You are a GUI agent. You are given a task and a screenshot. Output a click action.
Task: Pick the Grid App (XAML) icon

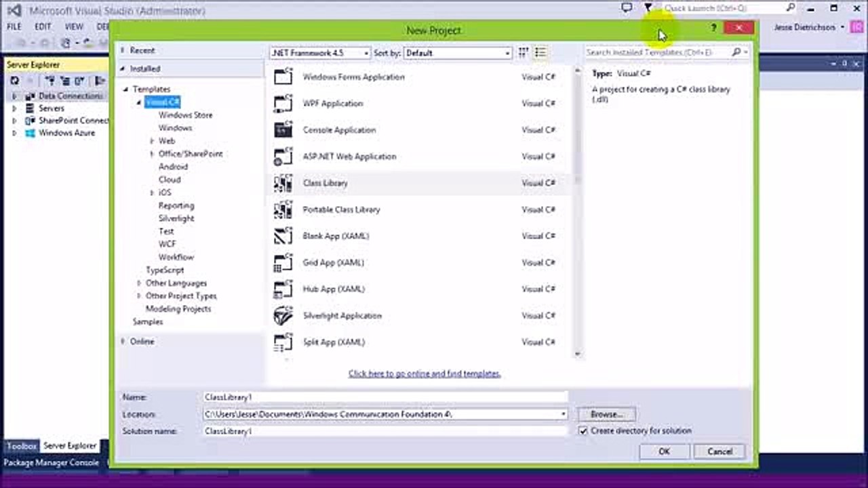click(x=283, y=262)
